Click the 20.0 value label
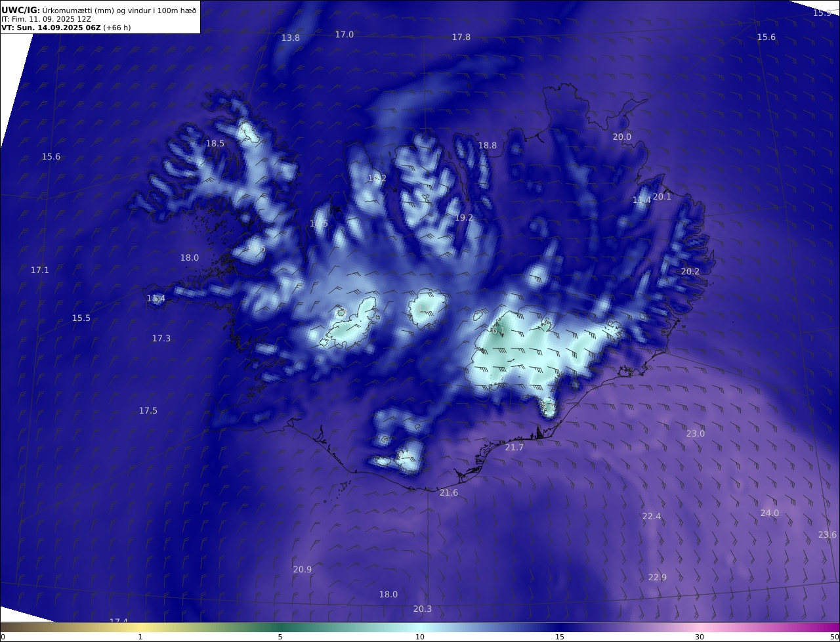This screenshot has height=642, width=840. 622,137
